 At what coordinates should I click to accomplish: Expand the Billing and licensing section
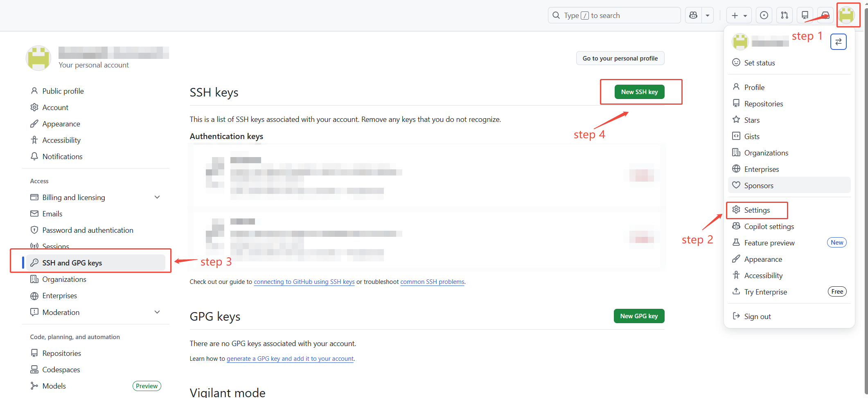click(157, 197)
